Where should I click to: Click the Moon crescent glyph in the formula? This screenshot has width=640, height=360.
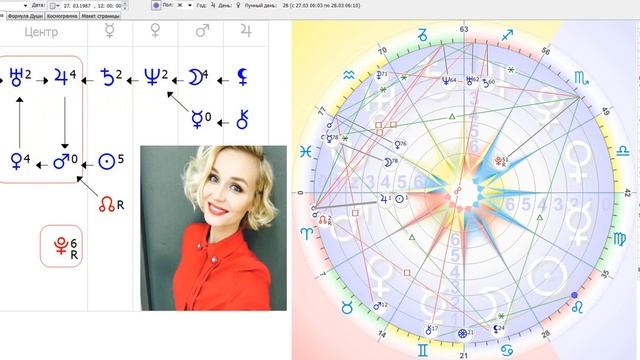(x=196, y=77)
